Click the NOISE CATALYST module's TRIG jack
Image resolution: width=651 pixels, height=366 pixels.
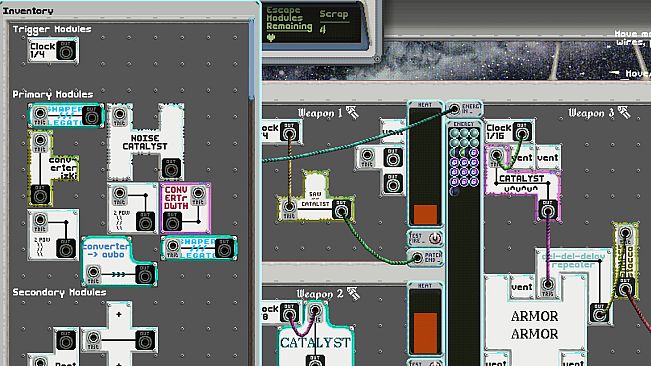point(120,114)
